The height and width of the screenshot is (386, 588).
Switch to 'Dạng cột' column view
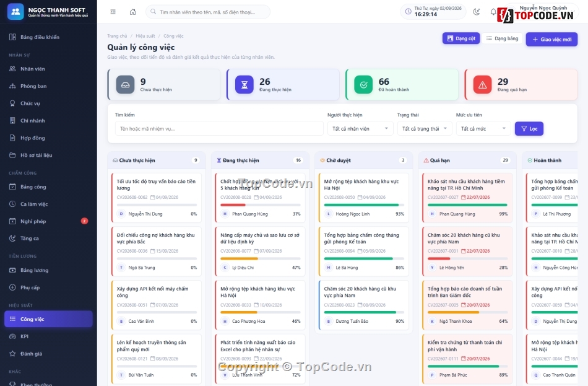point(461,38)
